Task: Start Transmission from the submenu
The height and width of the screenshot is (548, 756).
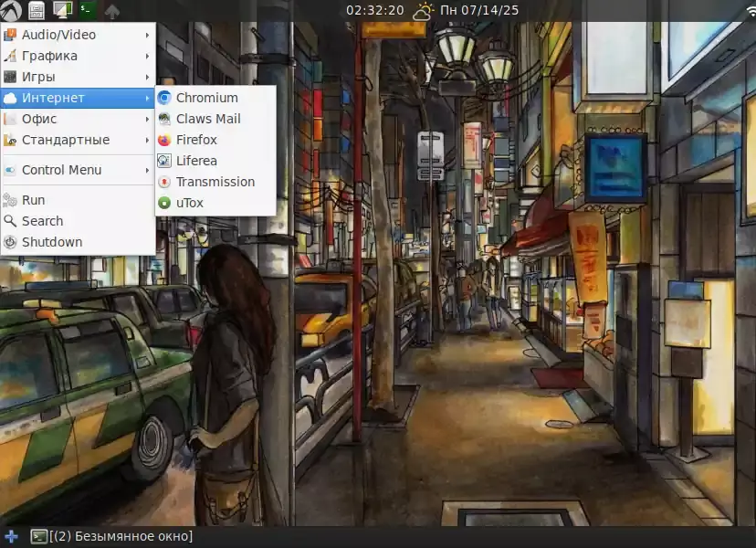Action: click(x=215, y=182)
